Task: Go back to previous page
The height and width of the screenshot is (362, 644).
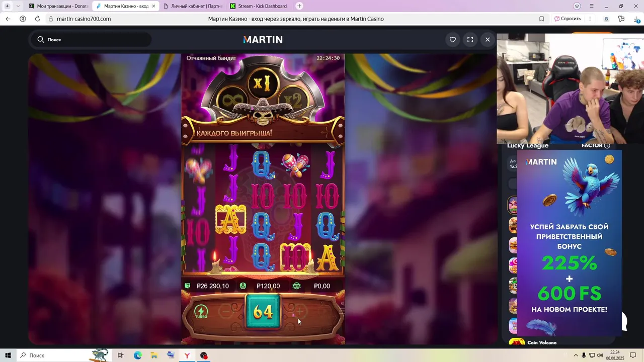Action: pyautogui.click(x=8, y=19)
